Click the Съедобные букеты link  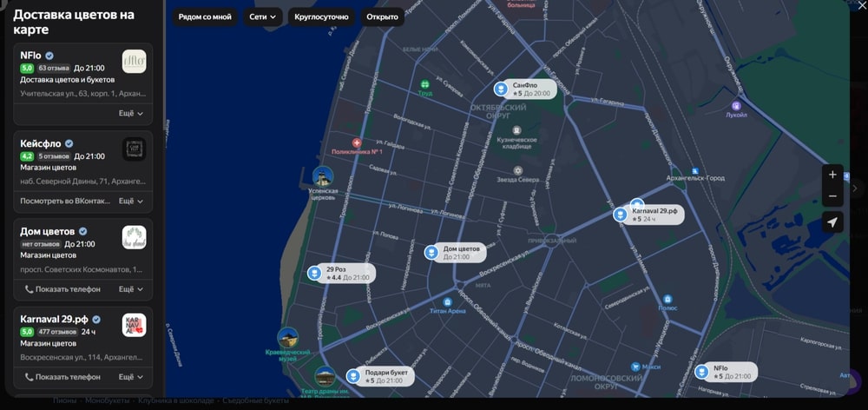(x=256, y=400)
